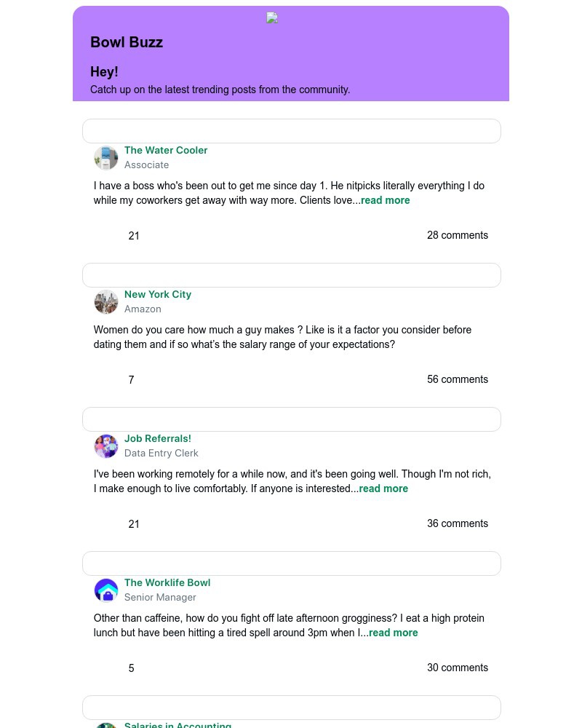Viewport: 582px width, 728px height.
Task: Go to the Job Referrals! bowl
Action: pyautogui.click(x=158, y=439)
